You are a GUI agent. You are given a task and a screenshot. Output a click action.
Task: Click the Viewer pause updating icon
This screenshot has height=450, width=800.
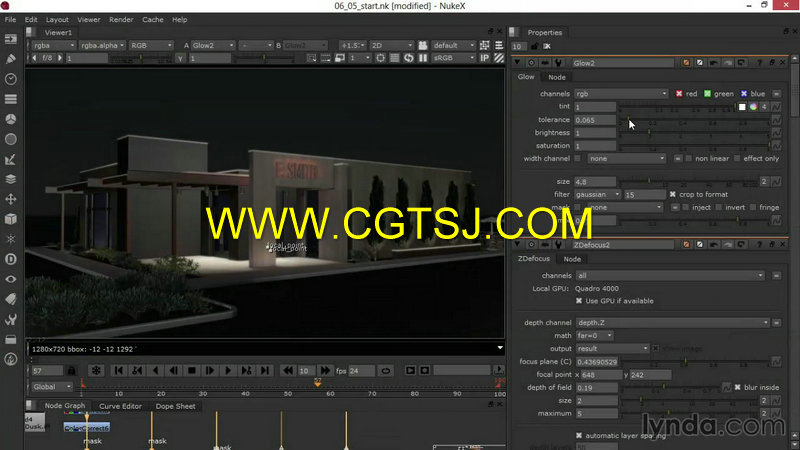click(x=423, y=58)
